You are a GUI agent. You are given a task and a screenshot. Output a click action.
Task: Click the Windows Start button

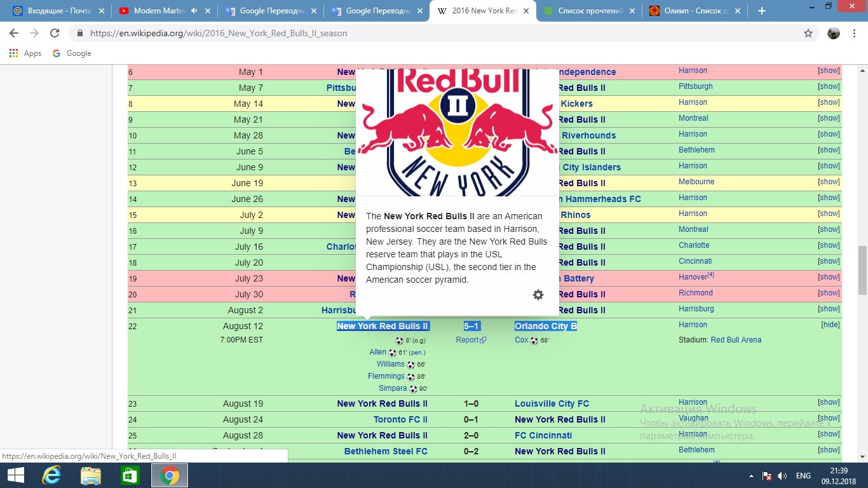[x=16, y=475]
